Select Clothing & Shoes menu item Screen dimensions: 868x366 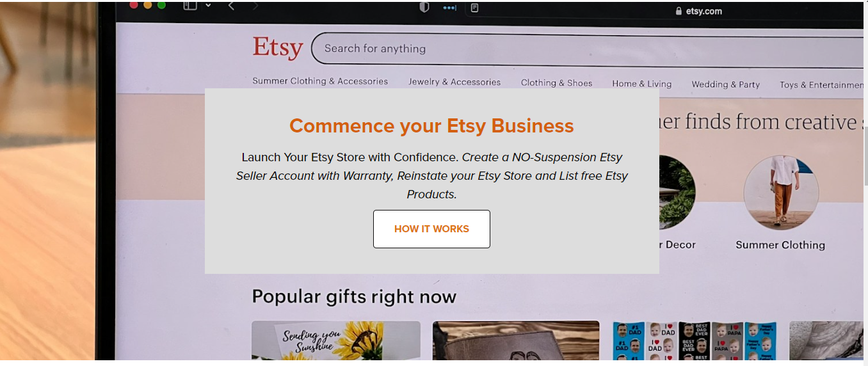pos(556,83)
